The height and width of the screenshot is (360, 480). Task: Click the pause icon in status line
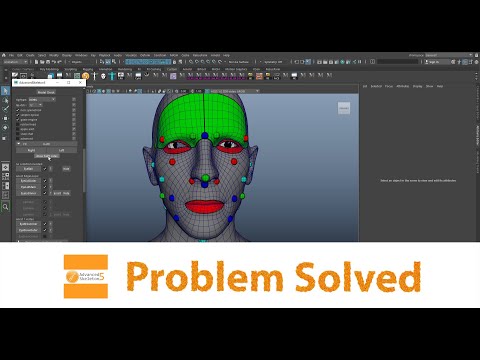[x=360, y=62]
